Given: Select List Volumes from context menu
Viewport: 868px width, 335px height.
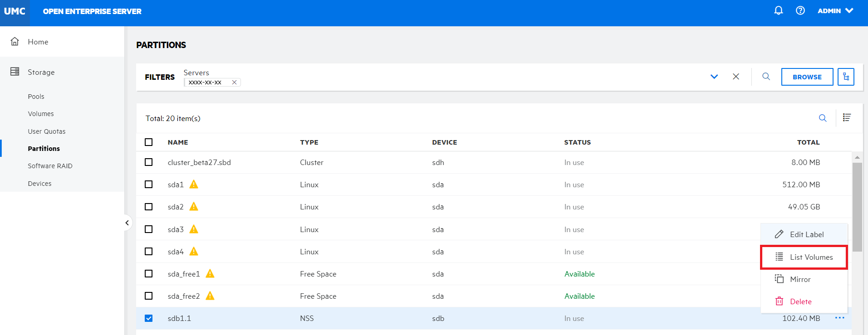Looking at the screenshot, I should 804,257.
